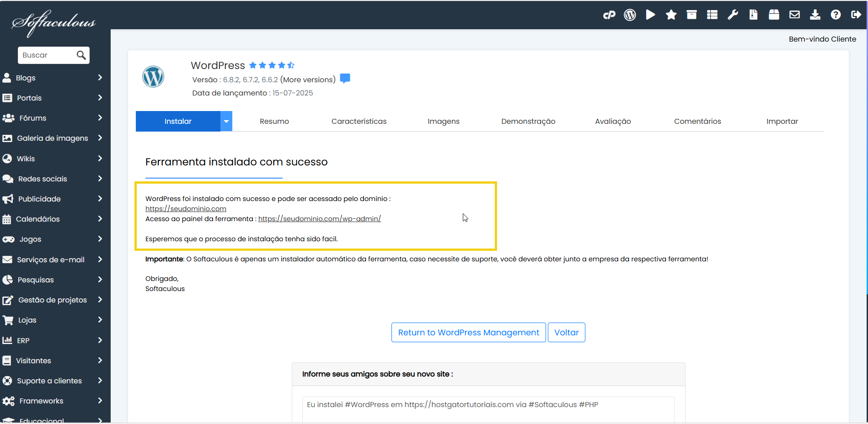Click the Instalar tab

point(178,121)
